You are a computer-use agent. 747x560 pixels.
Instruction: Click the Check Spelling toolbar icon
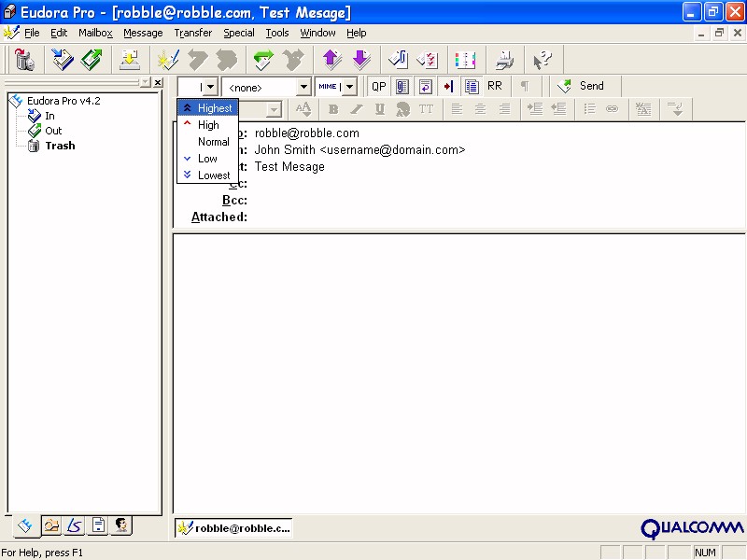(x=428, y=60)
